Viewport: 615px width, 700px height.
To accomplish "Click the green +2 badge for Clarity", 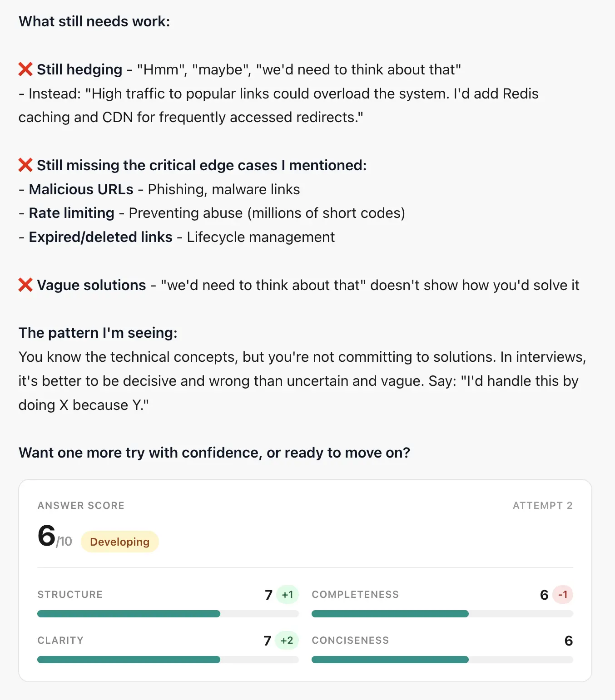I will [x=287, y=641].
